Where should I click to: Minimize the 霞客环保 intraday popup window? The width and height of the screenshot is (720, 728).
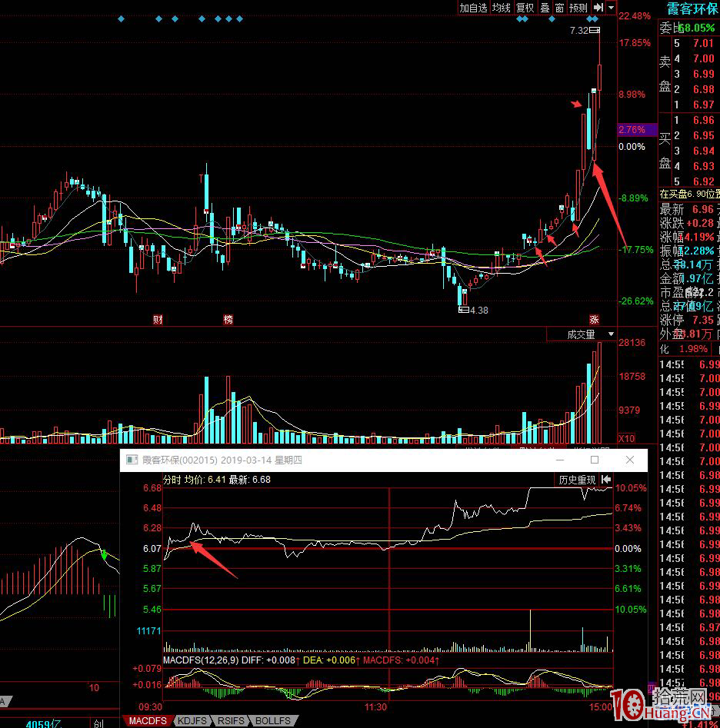pos(560,460)
